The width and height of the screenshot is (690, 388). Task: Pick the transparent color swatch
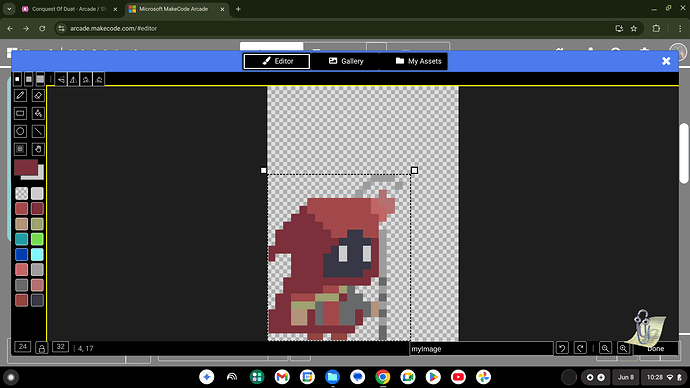[x=22, y=194]
